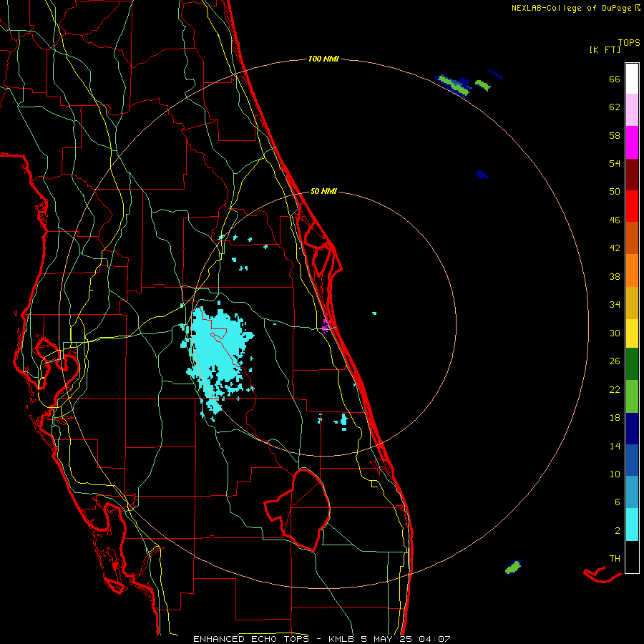The height and width of the screenshot is (644, 644).
Task: Select the bright red legend color band
Action: coord(632,206)
